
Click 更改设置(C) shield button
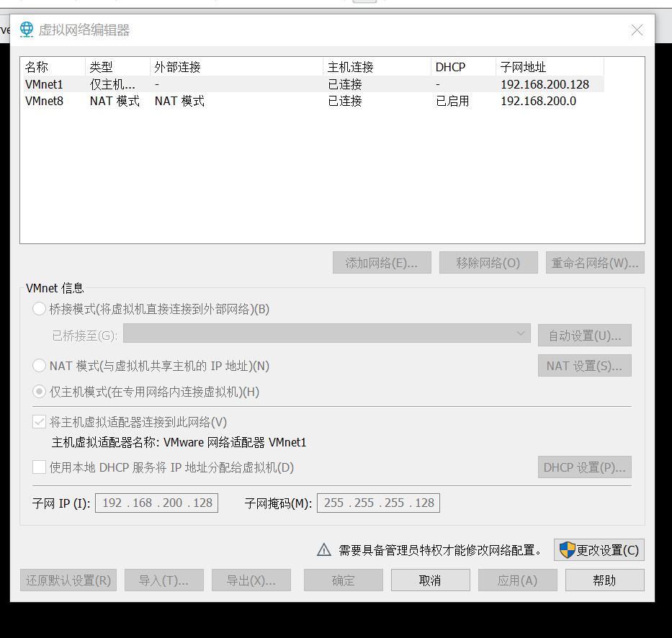coord(599,549)
